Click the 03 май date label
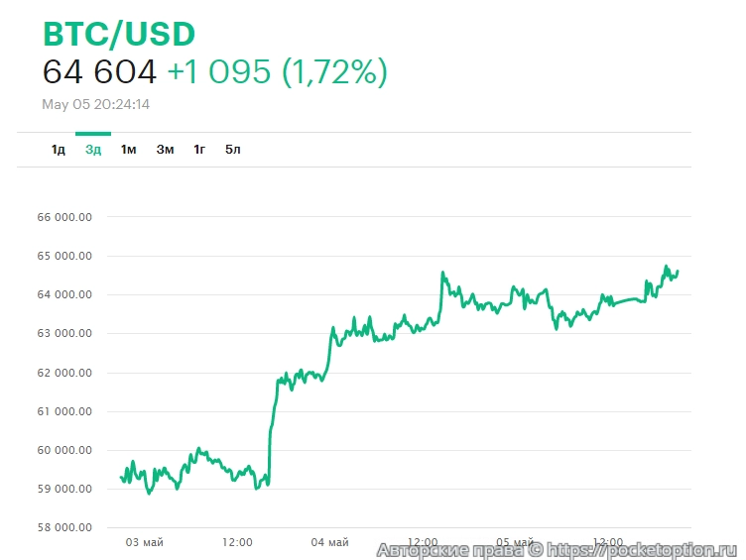 [144, 542]
